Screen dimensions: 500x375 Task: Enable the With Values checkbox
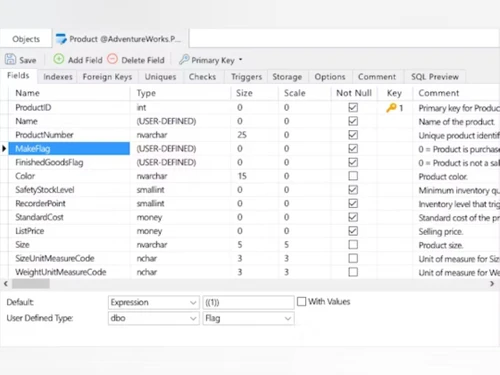click(301, 302)
